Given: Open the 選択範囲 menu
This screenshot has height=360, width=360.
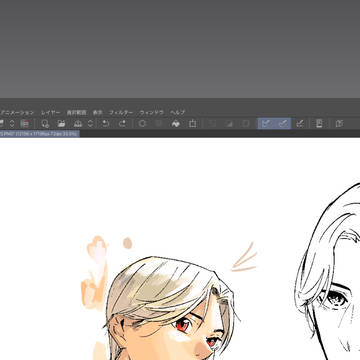Looking at the screenshot, I should click(x=76, y=113).
